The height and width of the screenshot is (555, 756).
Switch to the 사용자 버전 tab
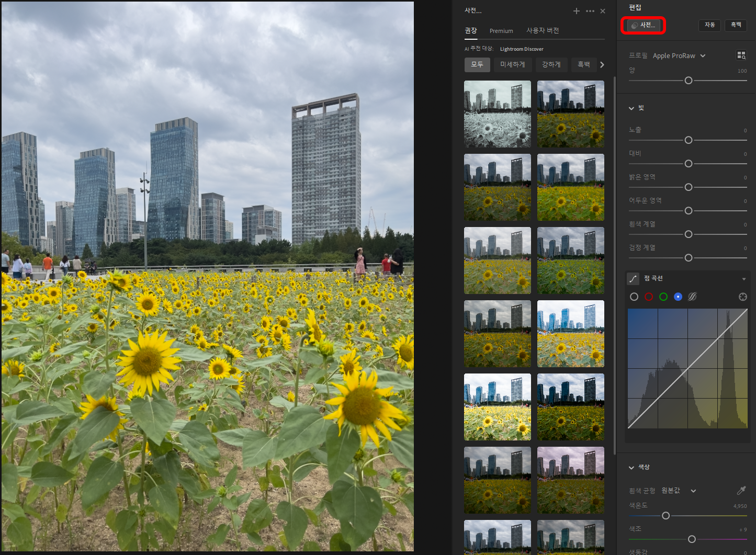click(543, 31)
